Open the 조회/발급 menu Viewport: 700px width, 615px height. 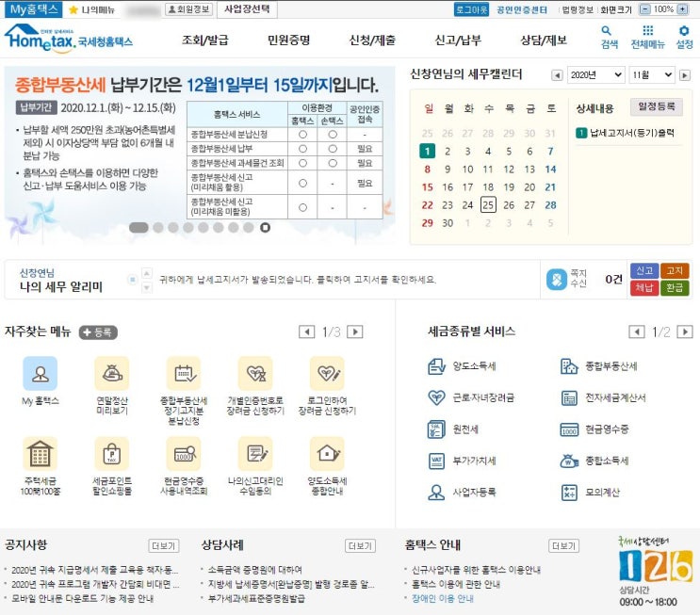[204, 40]
